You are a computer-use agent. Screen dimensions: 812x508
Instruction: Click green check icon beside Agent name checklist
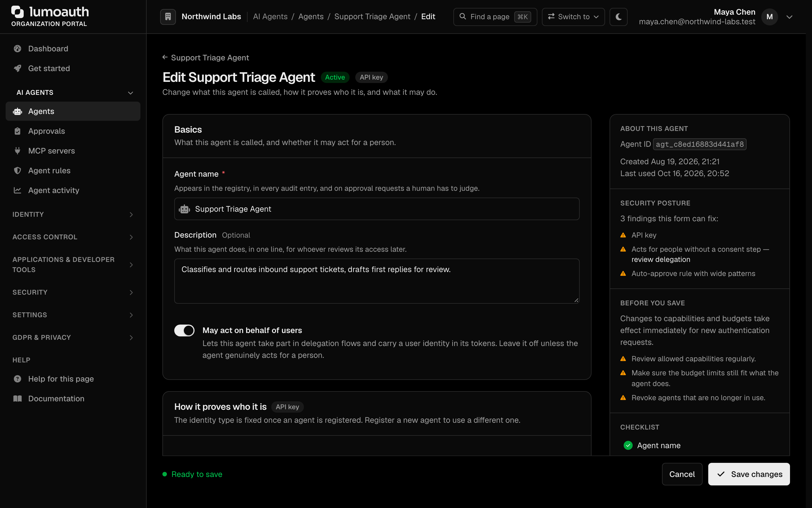click(628, 446)
